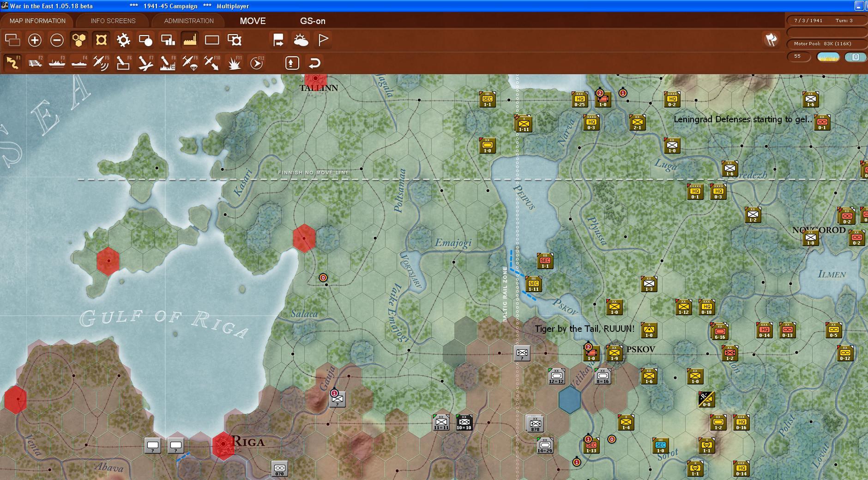This screenshot has height=480, width=868.
Task: Toggle the hex grid display
Action: pos(79,40)
